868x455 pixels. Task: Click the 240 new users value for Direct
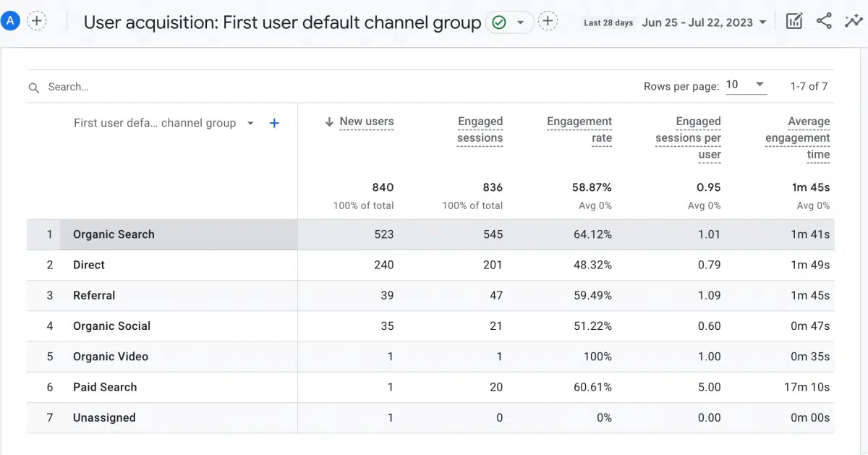point(383,265)
